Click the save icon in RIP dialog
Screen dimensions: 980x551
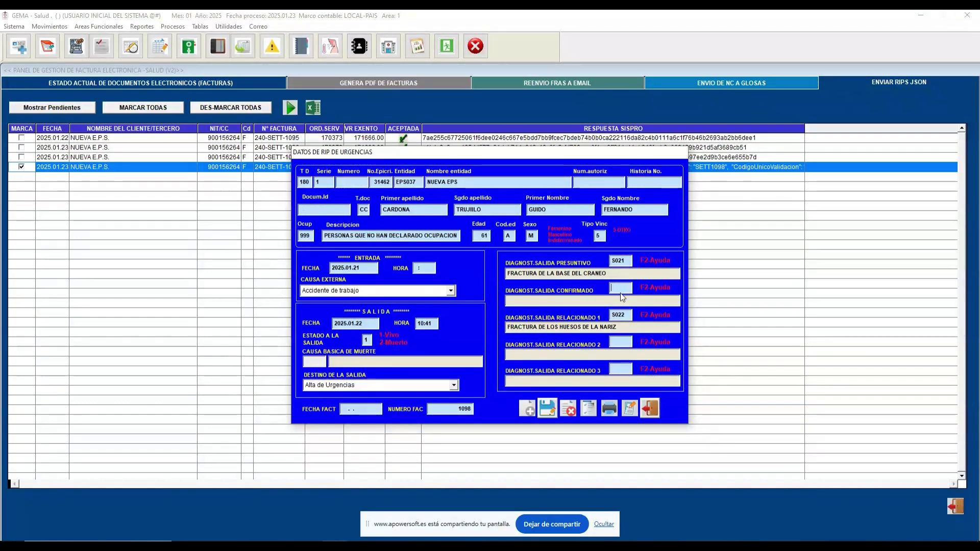(x=547, y=408)
